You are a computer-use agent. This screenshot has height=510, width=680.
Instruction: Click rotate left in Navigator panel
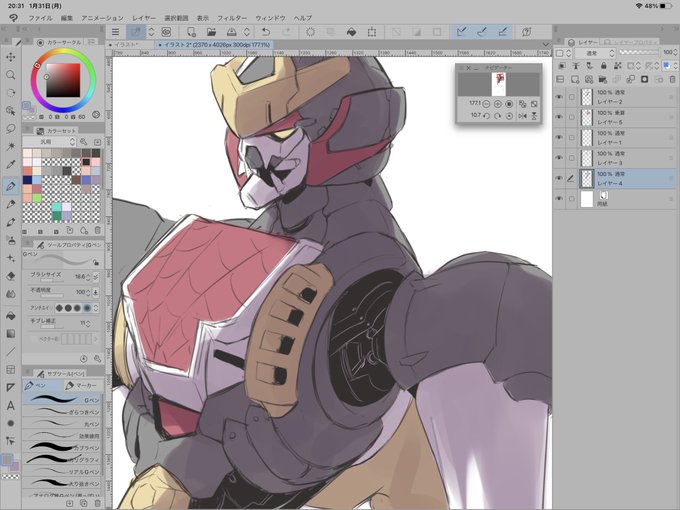(x=486, y=116)
